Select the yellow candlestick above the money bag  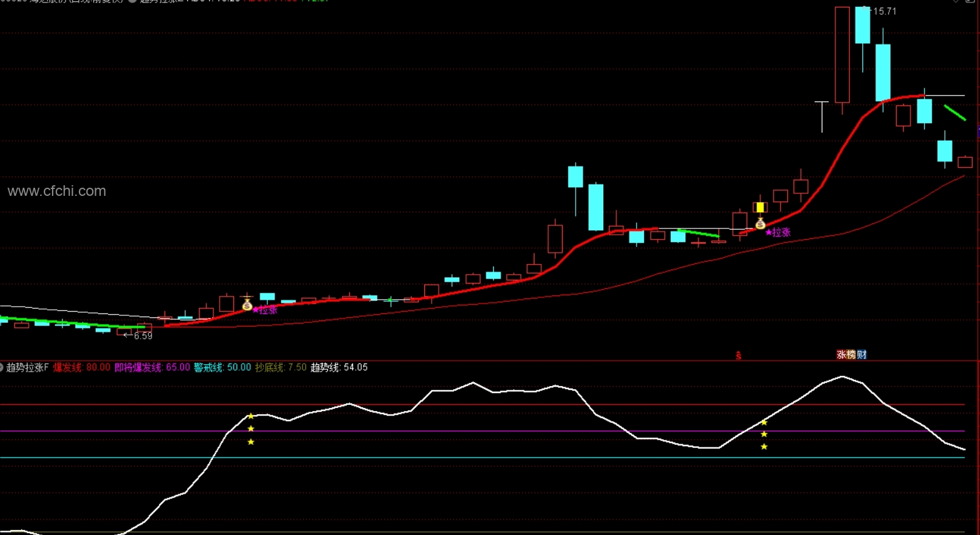point(760,207)
